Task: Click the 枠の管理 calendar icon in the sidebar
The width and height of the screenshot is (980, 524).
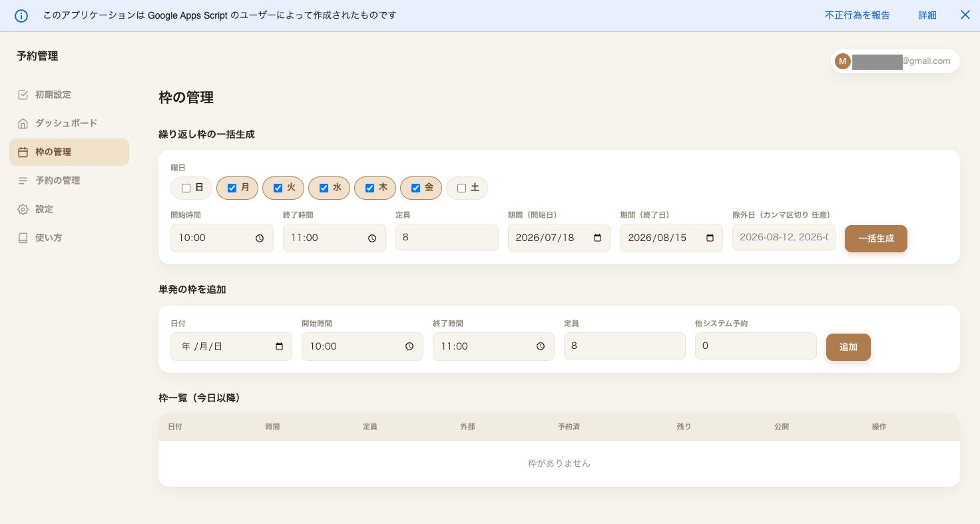Action: coord(23,152)
